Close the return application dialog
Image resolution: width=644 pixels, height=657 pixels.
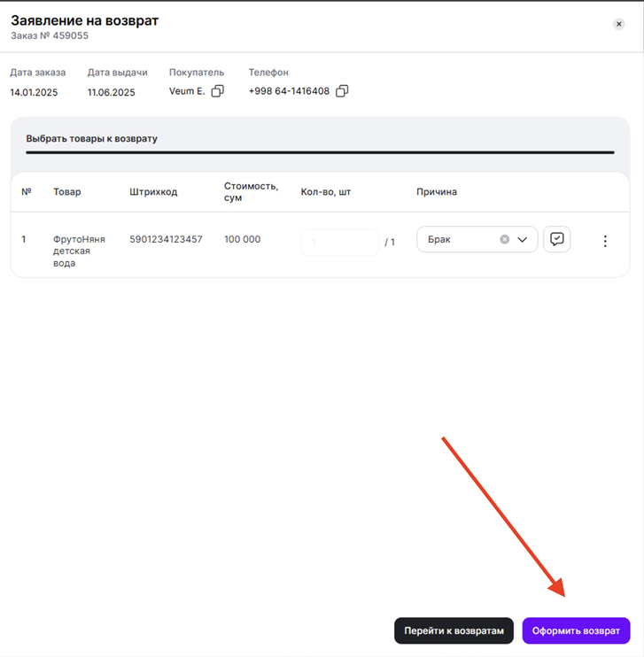pyautogui.click(x=619, y=24)
